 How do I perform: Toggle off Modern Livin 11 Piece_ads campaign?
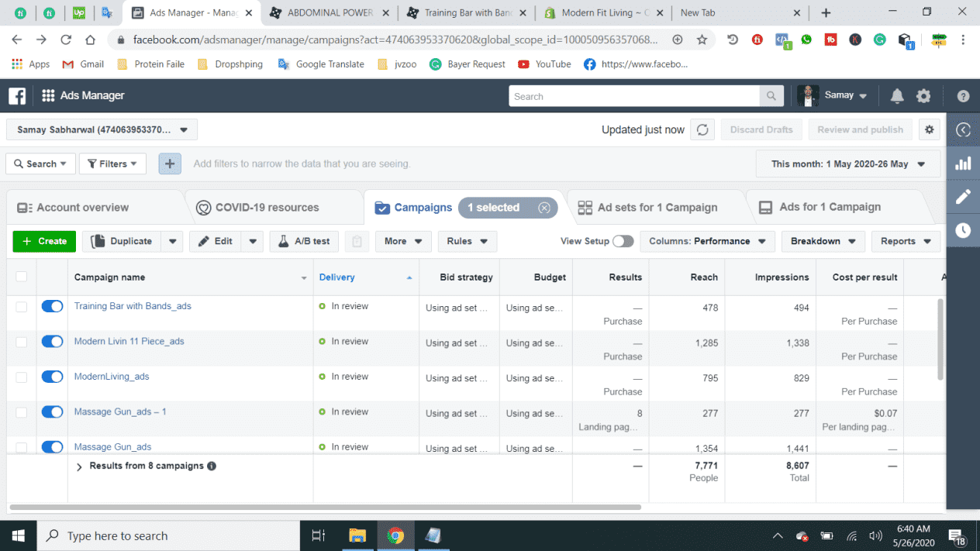52,341
